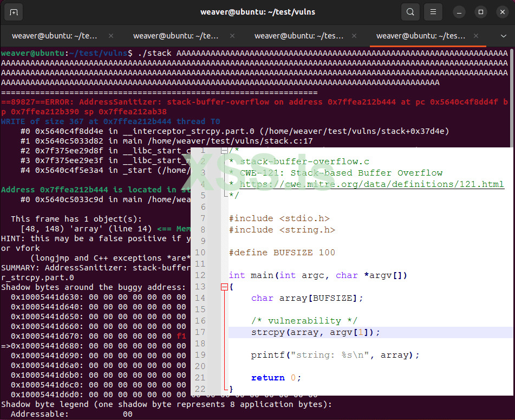Viewport: 515px width, 420px height.
Task: Close the terminal window
Action: pos(501,12)
